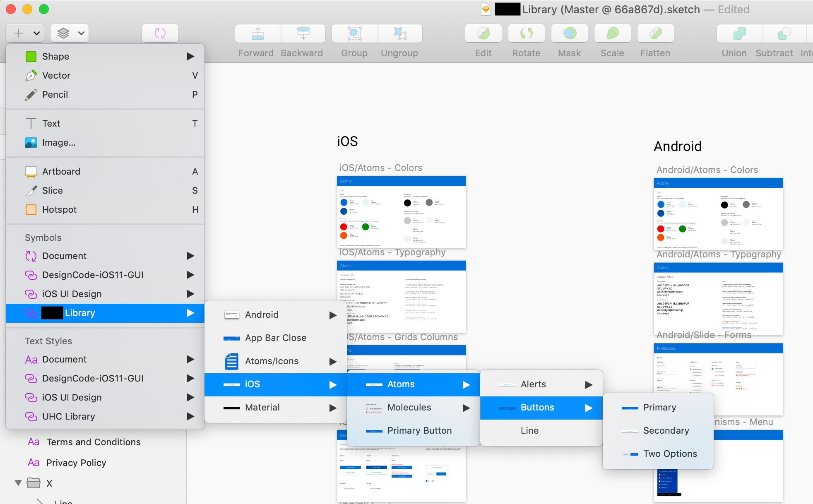Open the iOS UI Design symbols submenu

[72, 294]
